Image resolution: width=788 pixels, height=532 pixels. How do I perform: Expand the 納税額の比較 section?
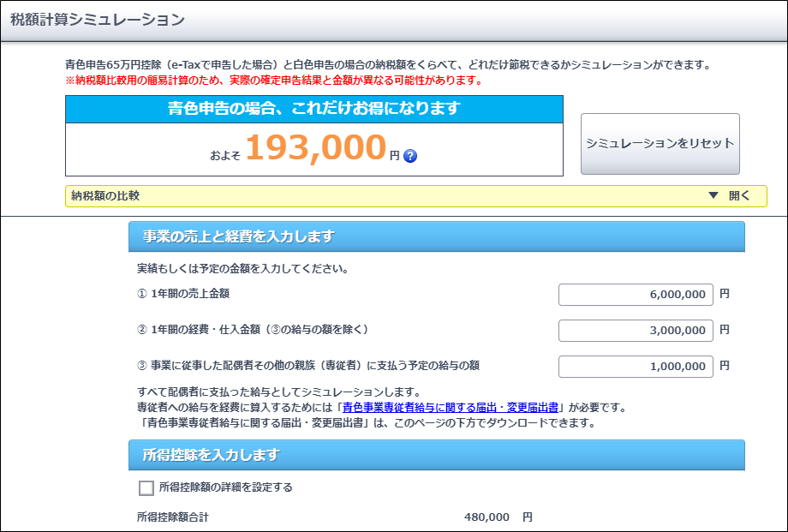(415, 196)
